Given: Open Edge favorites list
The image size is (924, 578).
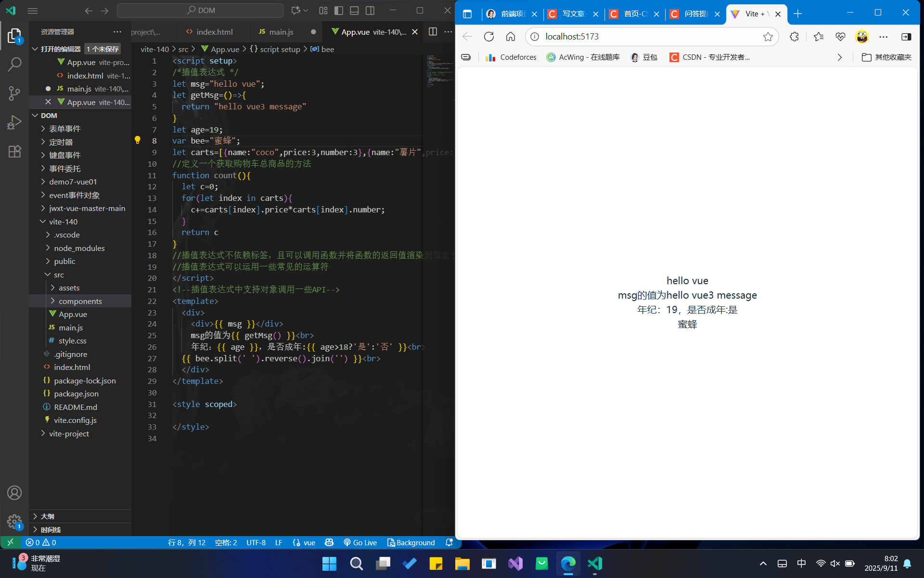Looking at the screenshot, I should pyautogui.click(x=819, y=37).
